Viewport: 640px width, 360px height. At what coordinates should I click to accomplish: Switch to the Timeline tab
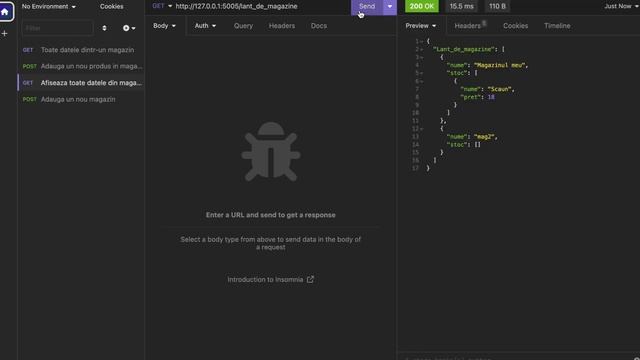557,26
